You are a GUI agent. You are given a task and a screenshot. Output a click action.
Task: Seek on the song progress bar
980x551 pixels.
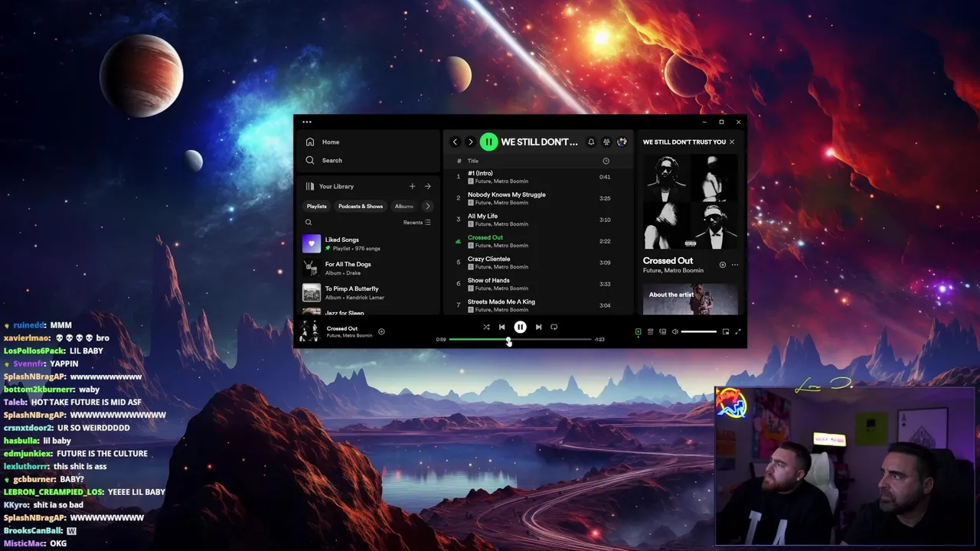tap(521, 339)
